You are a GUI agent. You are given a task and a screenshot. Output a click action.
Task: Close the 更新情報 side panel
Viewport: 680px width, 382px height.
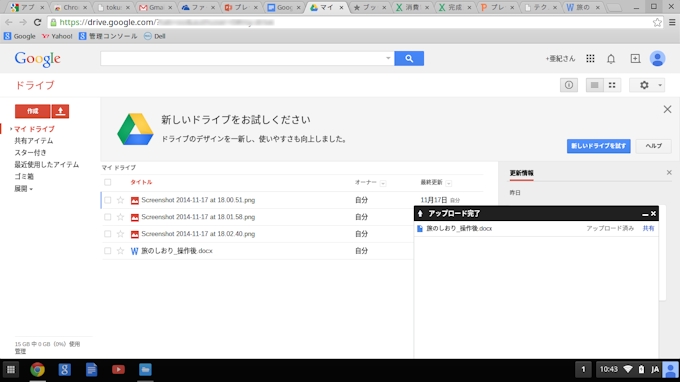coord(669,173)
